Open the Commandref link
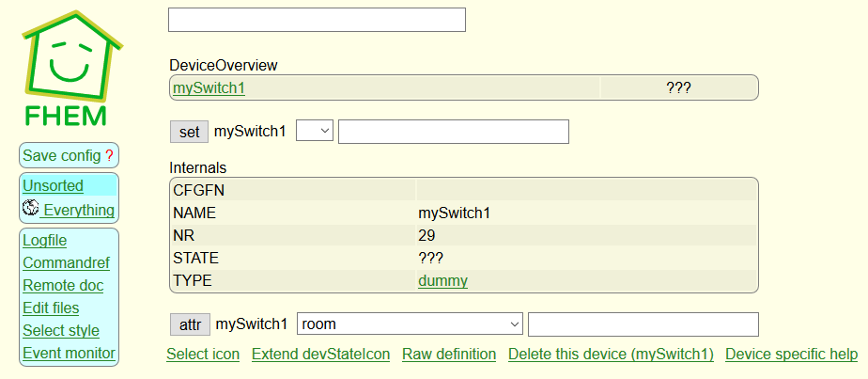The height and width of the screenshot is (379, 868). click(67, 263)
